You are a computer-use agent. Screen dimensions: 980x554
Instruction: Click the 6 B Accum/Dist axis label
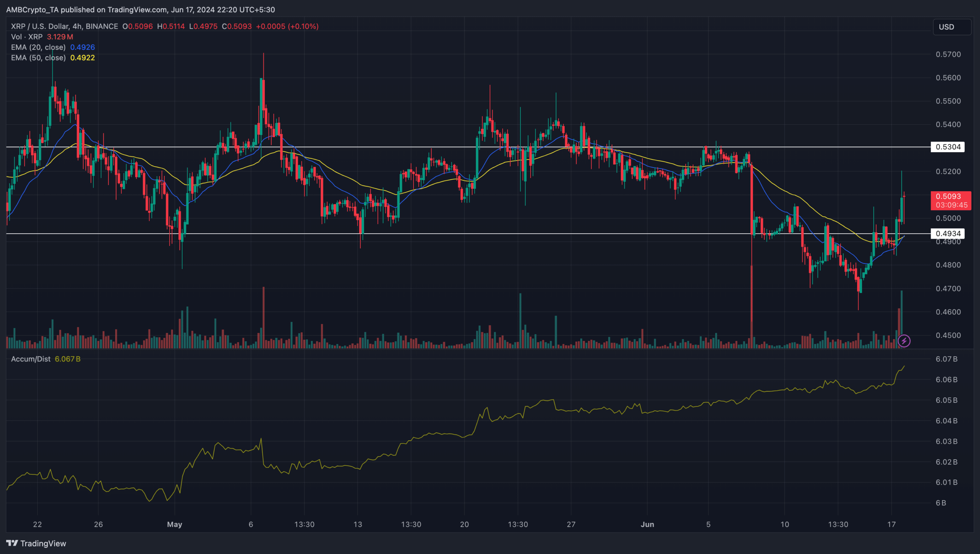tap(941, 503)
